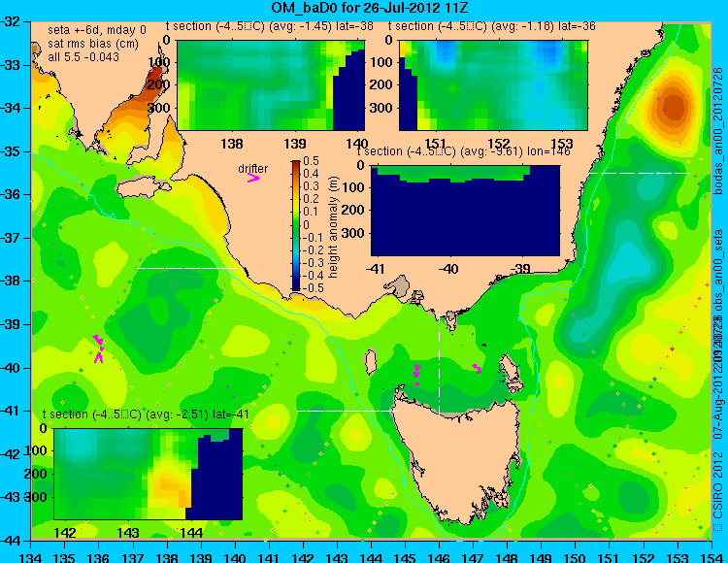This screenshot has width=728, height=563.
Task: Click the 143 tick label under lat=-41 section
Action: click(128, 532)
